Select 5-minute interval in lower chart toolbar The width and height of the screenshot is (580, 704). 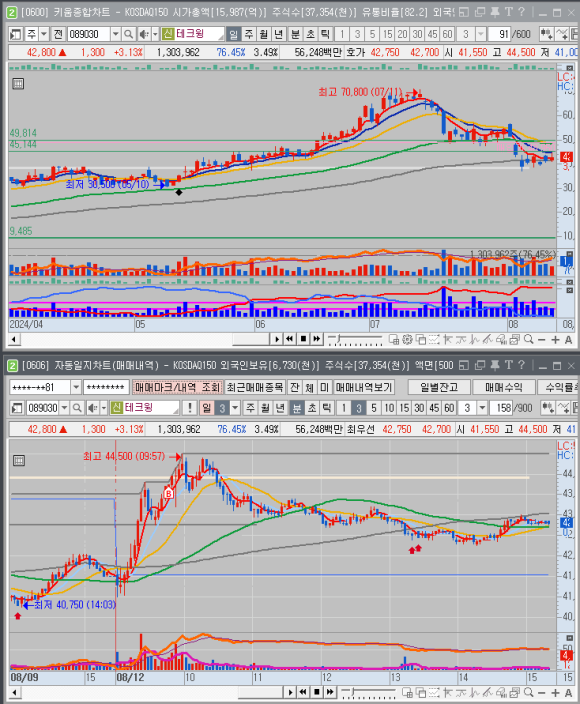tap(373, 408)
